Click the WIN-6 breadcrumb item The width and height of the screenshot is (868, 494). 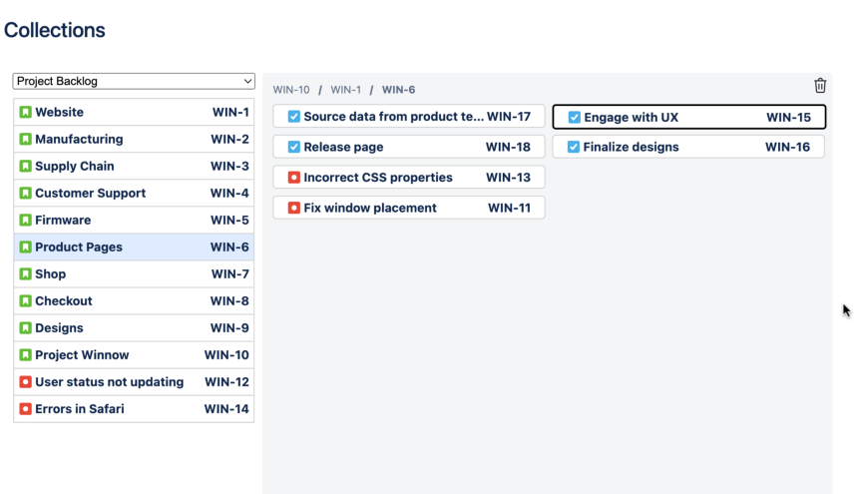[x=398, y=90]
